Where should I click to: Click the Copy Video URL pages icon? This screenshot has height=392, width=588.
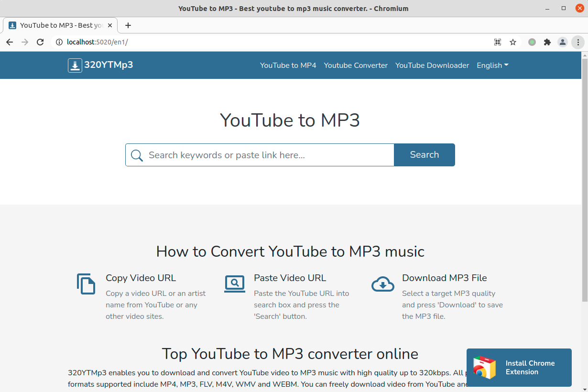point(86,283)
